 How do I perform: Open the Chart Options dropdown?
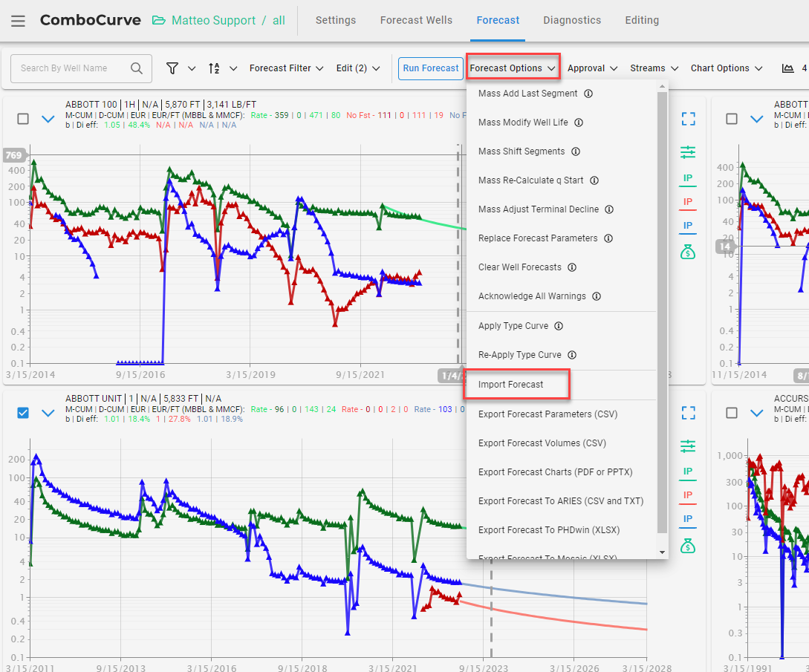click(727, 68)
